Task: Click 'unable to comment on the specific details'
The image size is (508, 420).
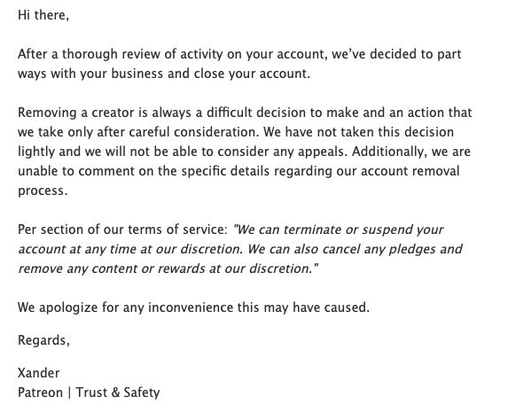Action: click(144, 171)
